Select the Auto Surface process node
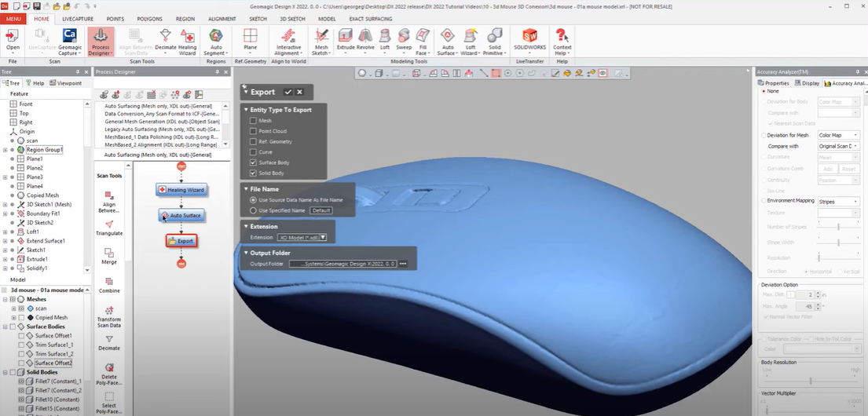The image size is (868, 416). [182, 215]
